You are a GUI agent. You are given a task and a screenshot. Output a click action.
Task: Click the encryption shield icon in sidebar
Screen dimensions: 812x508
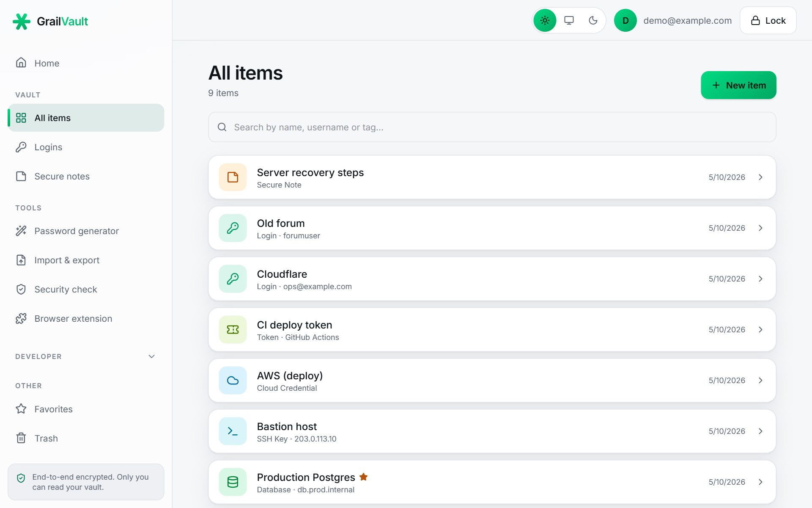click(x=21, y=478)
